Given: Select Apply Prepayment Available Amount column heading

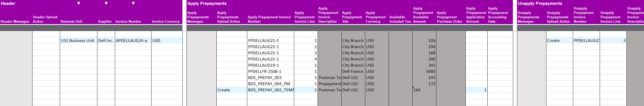Looking at the screenshot, I should point(423,15).
